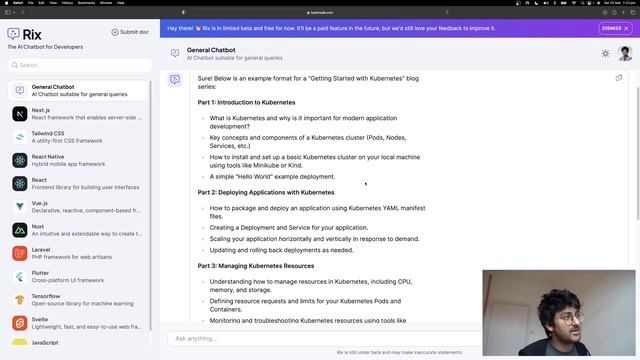This screenshot has height=360, width=640.
Task: Focus the Ask anything input box
Action: 324,338
